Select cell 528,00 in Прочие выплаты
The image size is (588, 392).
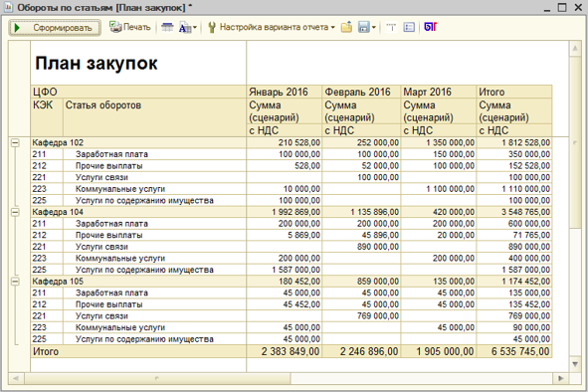click(x=285, y=166)
